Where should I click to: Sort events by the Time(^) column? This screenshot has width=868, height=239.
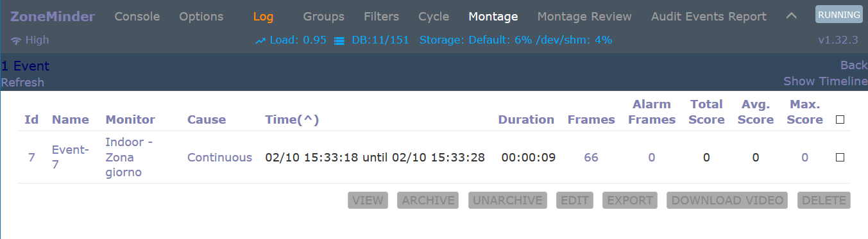[x=292, y=119]
